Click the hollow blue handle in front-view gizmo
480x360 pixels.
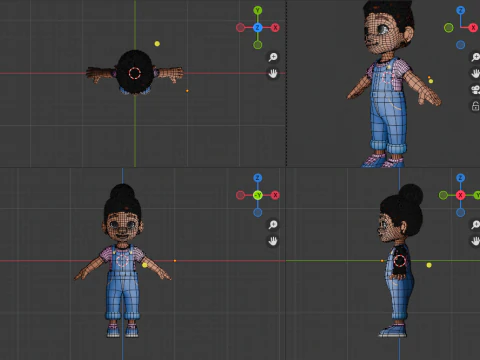pos(257,212)
